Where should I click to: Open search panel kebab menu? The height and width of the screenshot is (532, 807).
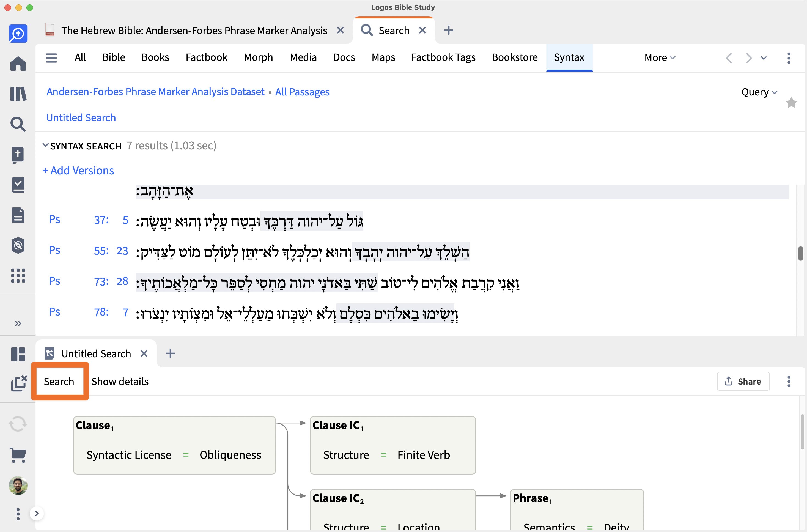coord(789,58)
